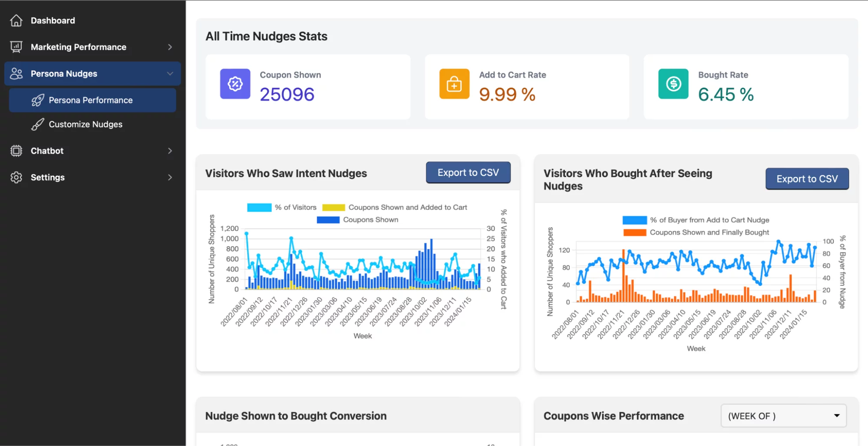Expand the Chatbot submenu chevron

(170, 151)
